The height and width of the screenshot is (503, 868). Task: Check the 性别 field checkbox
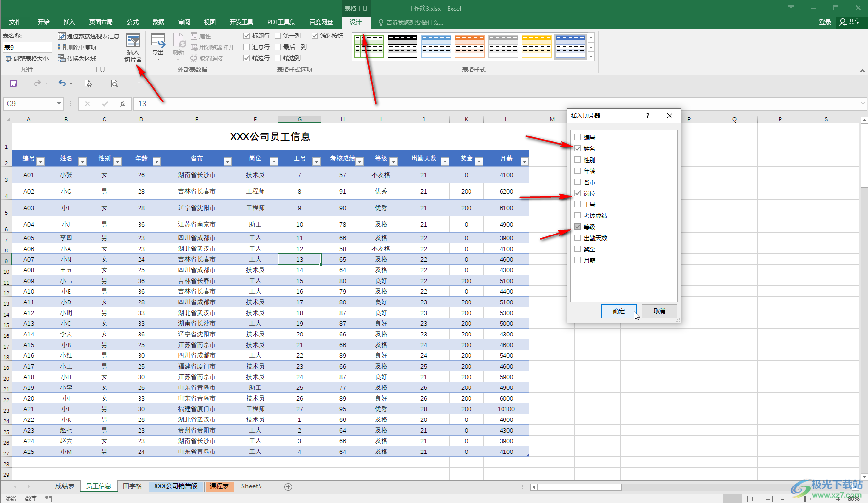(x=578, y=160)
